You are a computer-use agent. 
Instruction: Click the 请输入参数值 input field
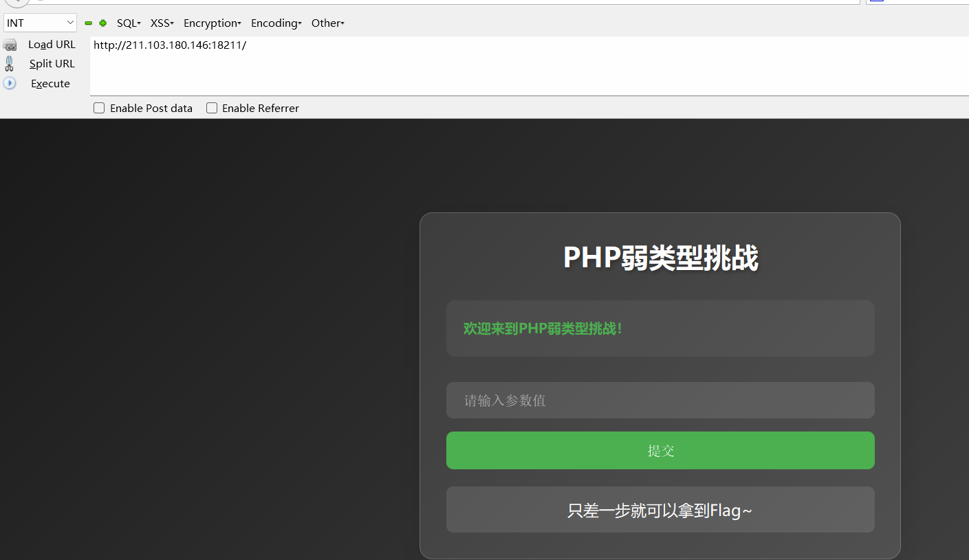[x=660, y=401]
